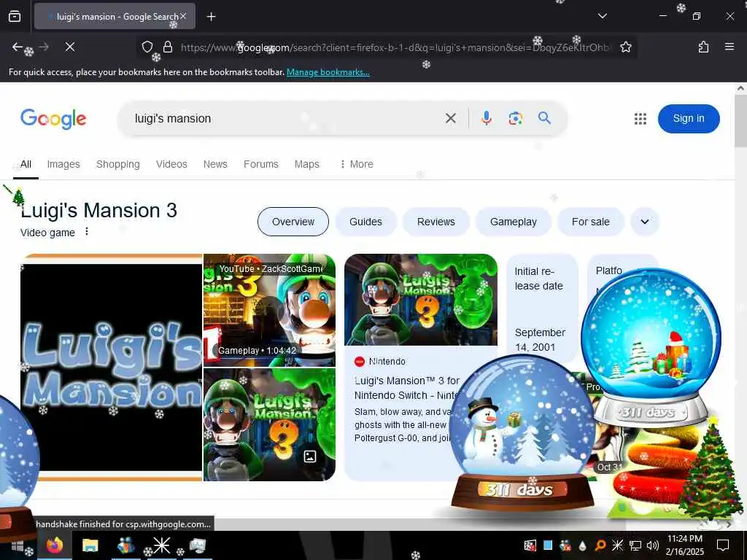List all tabs with the chevron

(x=602, y=16)
